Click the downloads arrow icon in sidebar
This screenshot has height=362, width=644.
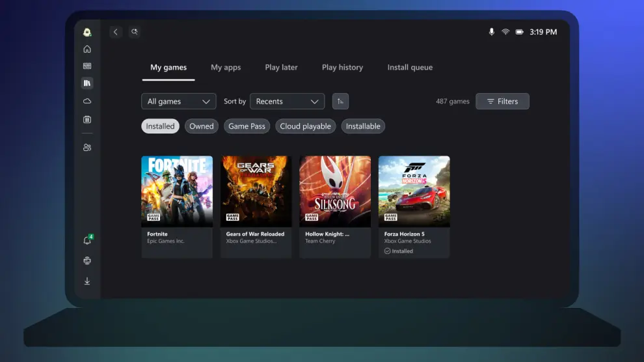coord(87,281)
